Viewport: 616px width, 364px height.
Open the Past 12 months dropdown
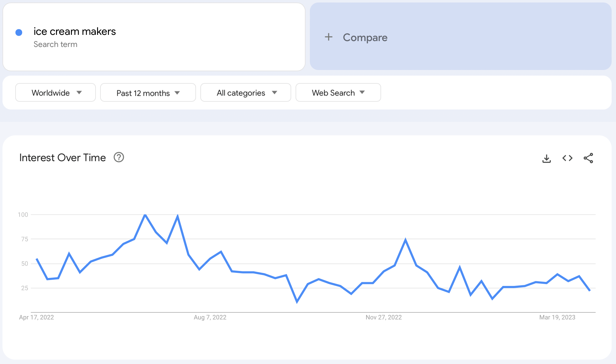tap(148, 93)
